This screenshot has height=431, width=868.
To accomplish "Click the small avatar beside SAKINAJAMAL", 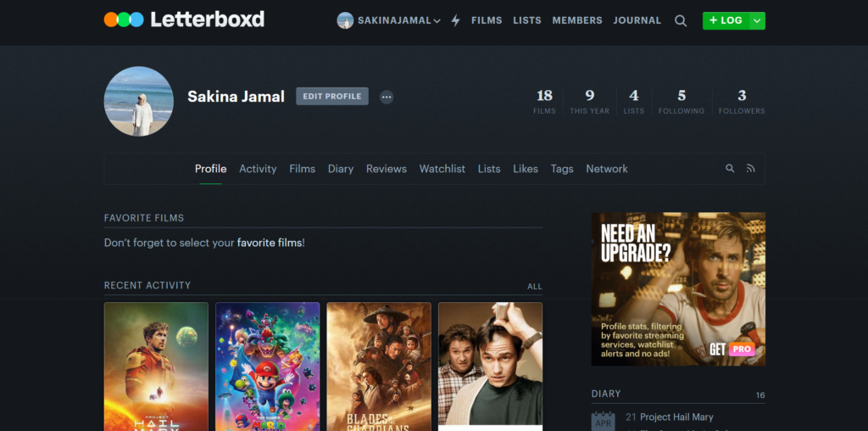I will [345, 20].
